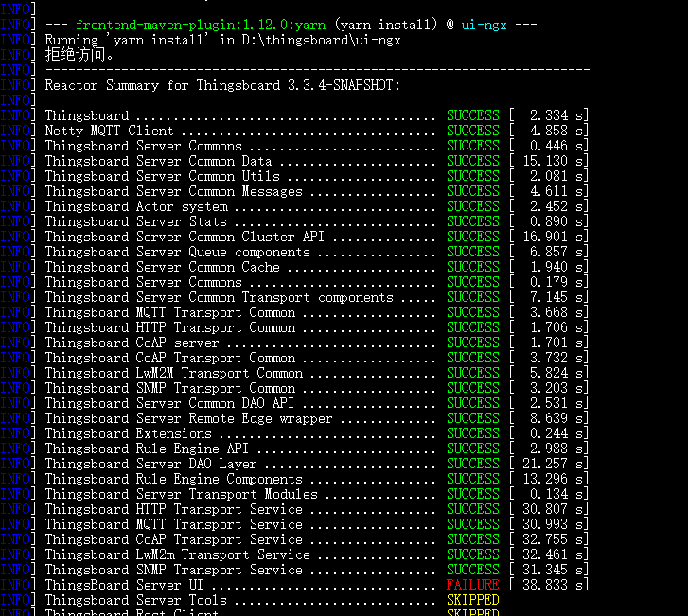Click 'Thingsboard Server Common Cluster API' row text
The height and width of the screenshot is (616, 688).
(185, 237)
